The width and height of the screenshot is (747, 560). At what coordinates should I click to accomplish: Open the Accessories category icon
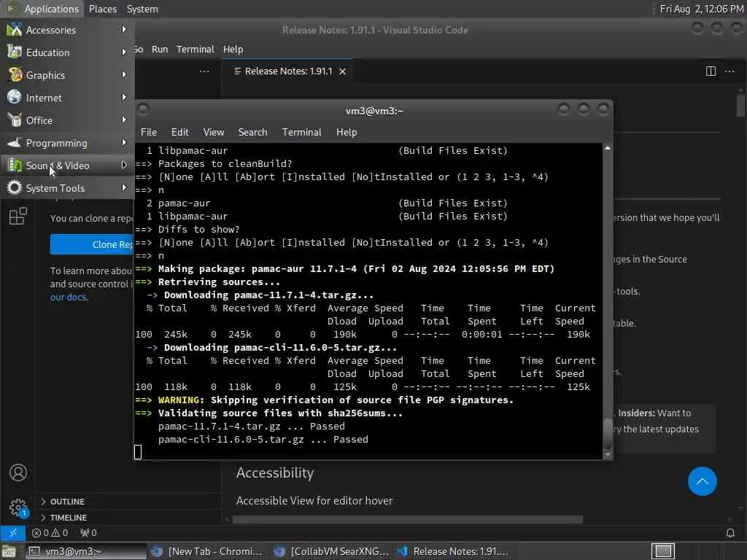[15, 29]
